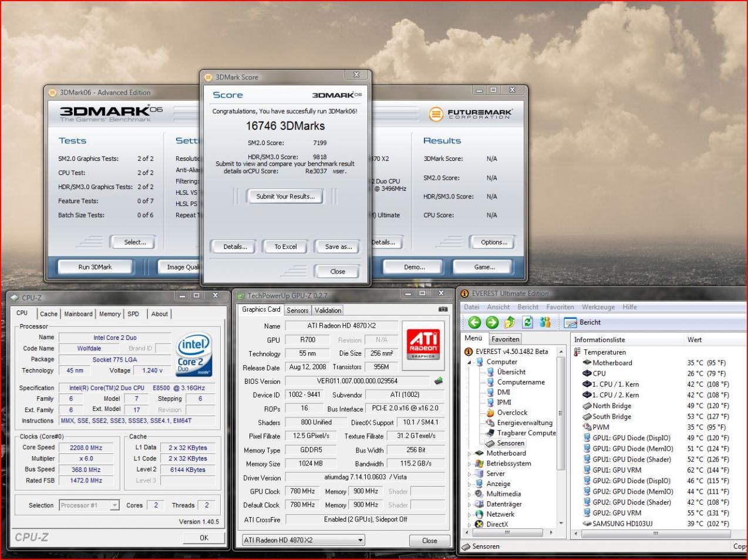Expand the Motherboard tree node
This screenshot has height=560, width=748.
[470, 454]
